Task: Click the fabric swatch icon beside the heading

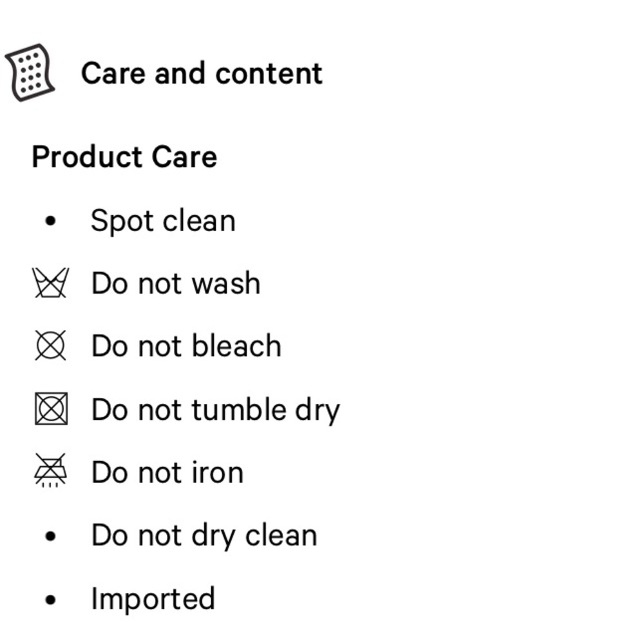Action: [x=30, y=72]
